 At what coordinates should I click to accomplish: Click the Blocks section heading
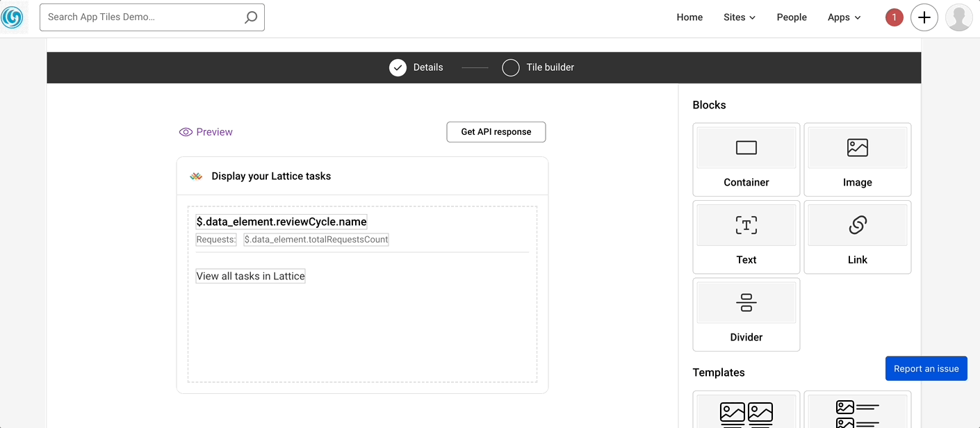709,105
